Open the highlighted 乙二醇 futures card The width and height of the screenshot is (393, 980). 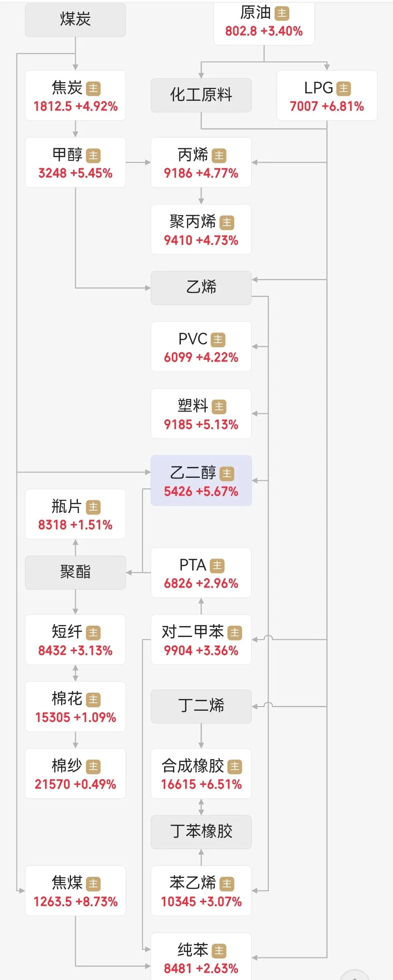point(201,480)
